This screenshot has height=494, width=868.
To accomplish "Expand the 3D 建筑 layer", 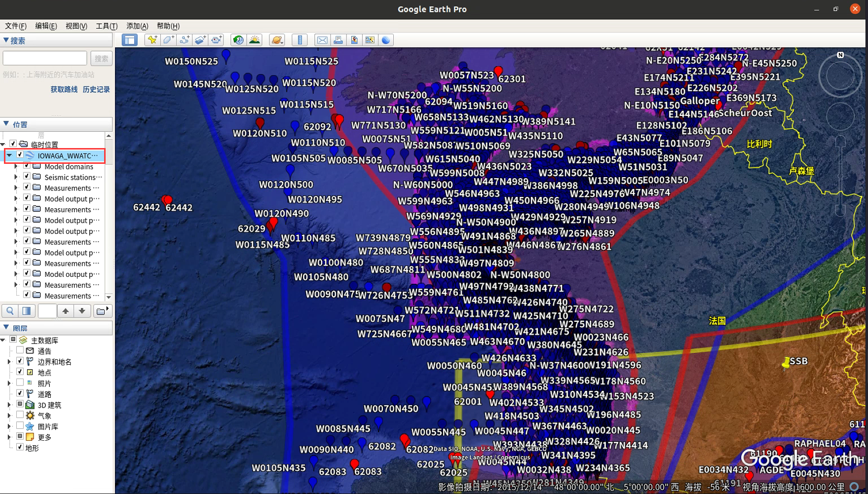I will [9, 405].
